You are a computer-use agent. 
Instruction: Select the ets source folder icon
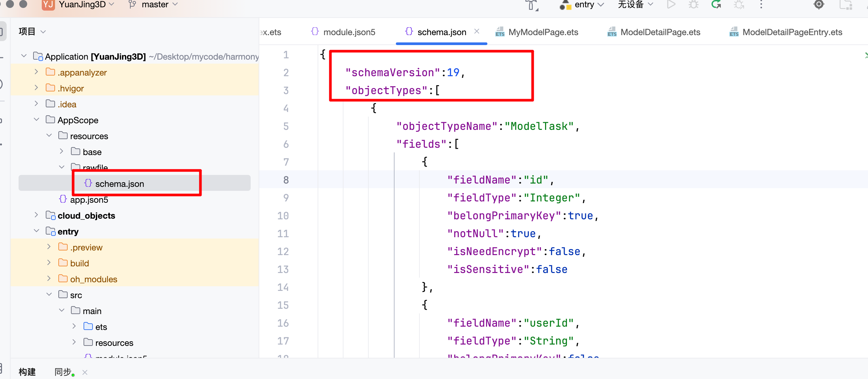(88, 326)
